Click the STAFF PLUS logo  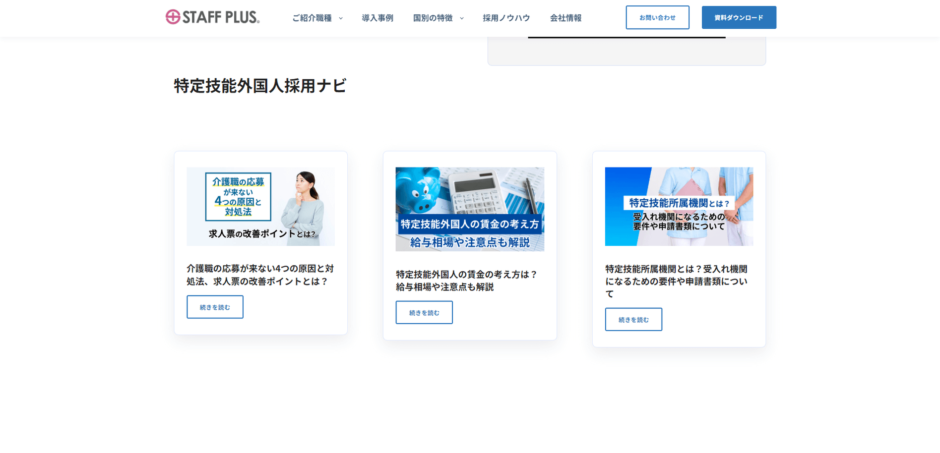pyautogui.click(x=212, y=17)
